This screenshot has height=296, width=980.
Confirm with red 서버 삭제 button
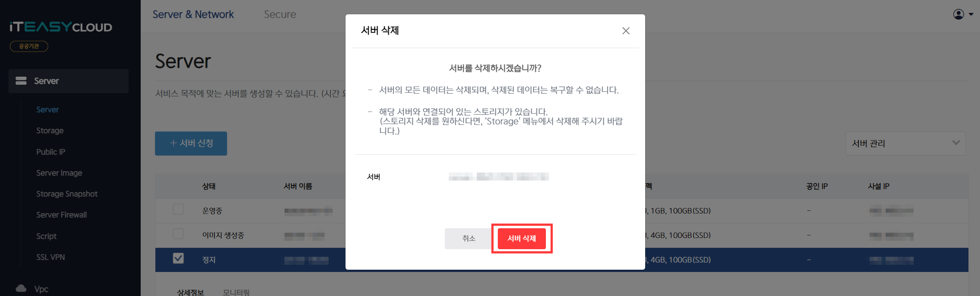click(522, 238)
